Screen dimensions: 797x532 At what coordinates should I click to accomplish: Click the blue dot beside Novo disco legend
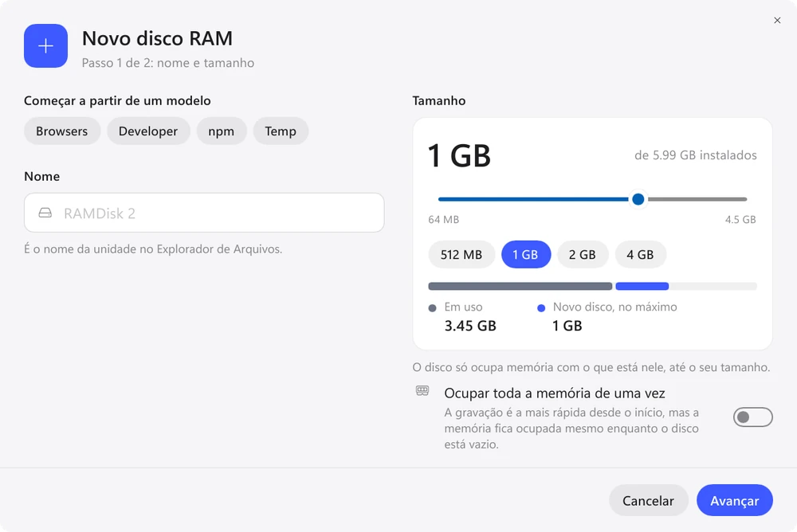pyautogui.click(x=541, y=308)
